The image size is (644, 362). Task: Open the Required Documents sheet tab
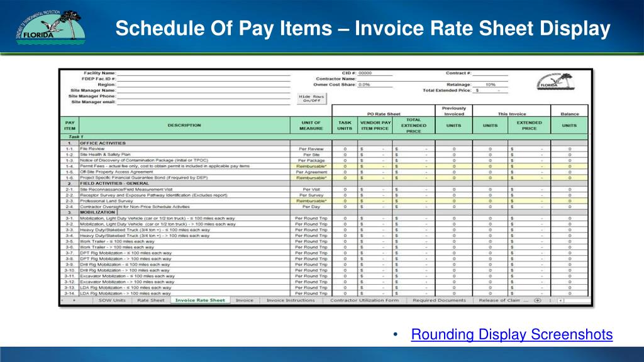tap(439, 300)
